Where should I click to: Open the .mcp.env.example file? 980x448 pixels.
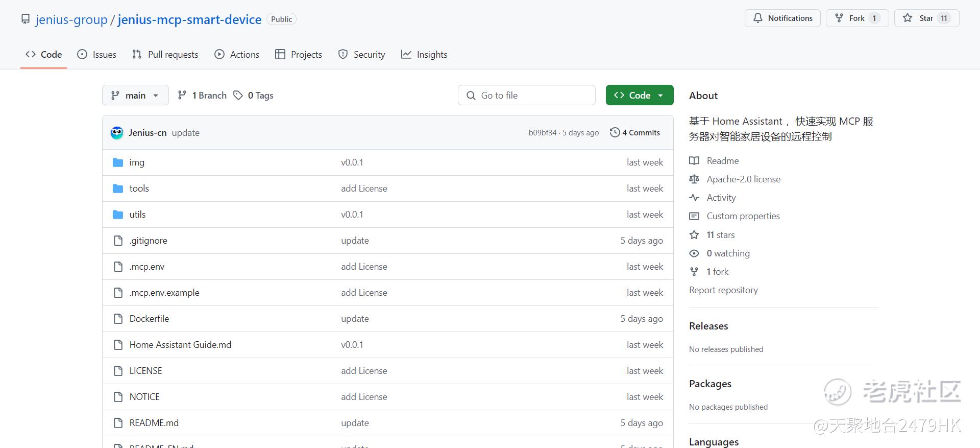164,293
